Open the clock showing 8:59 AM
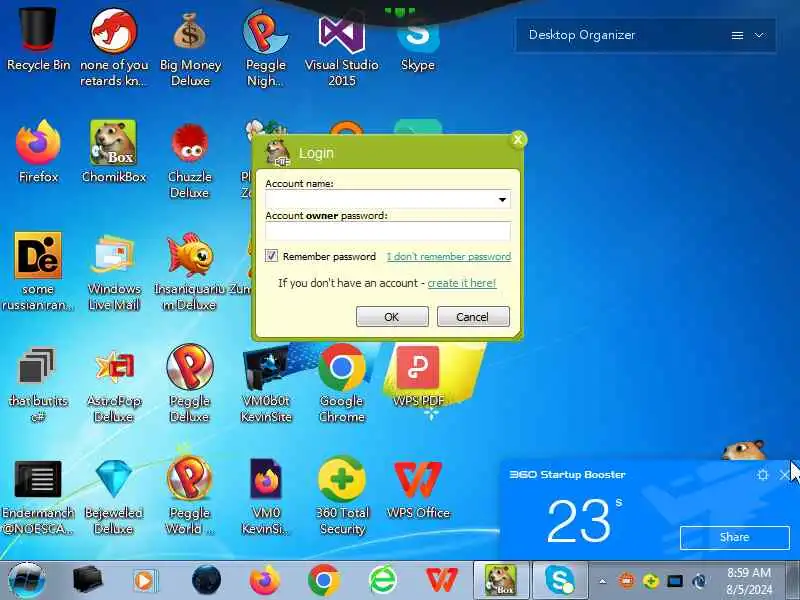 pos(748,581)
